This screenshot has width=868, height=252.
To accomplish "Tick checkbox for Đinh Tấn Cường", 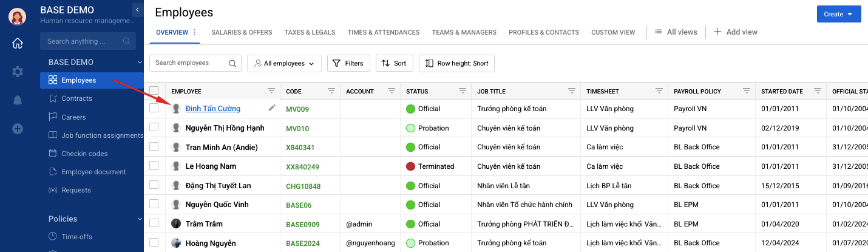I will tap(154, 108).
